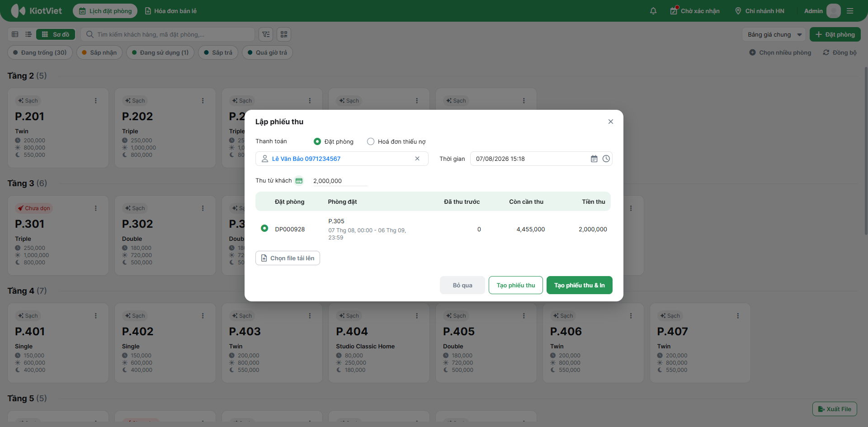Click Tạo phiếu thu & In button
Viewport: 868px width, 427px height.
(580, 285)
